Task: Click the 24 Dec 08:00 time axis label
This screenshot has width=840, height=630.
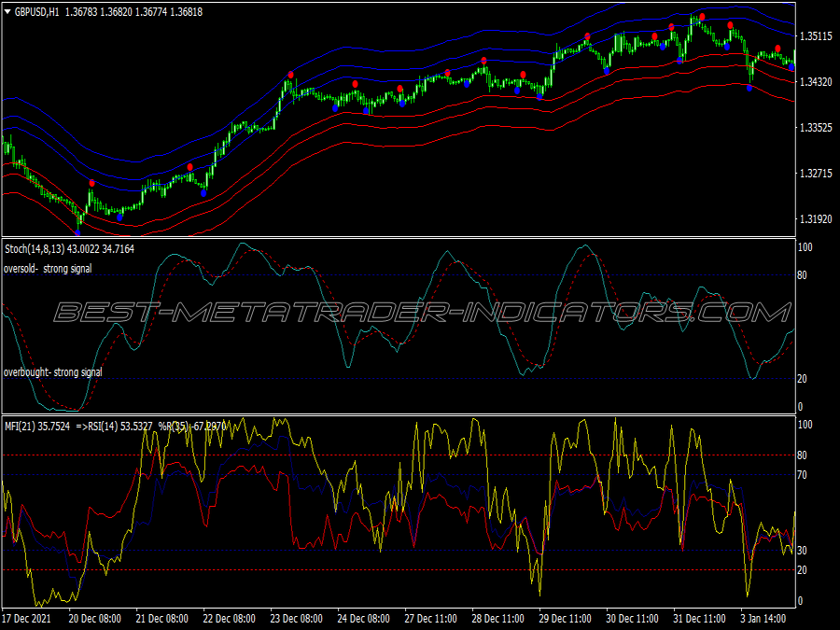Action: (x=364, y=619)
